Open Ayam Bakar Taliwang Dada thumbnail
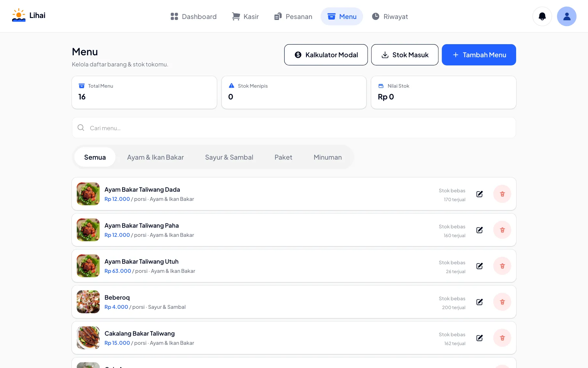The width and height of the screenshot is (588, 368). coord(88,194)
